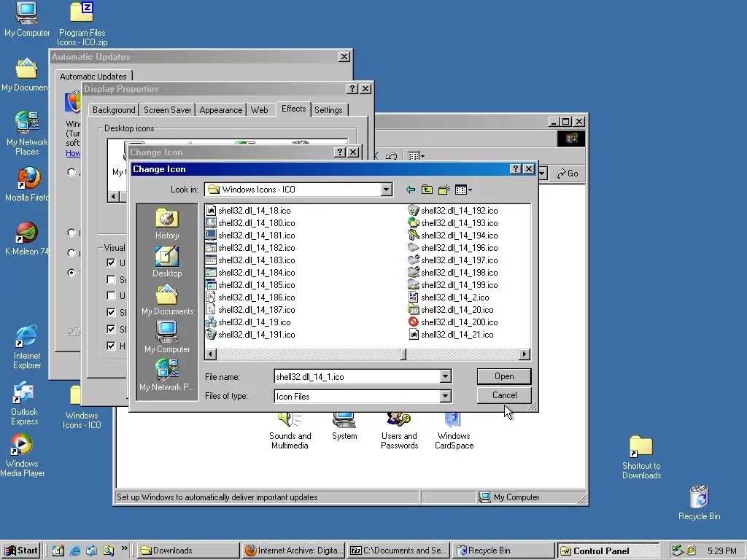Open Desktop in places bar
This screenshot has height=560, width=747.
167,262
